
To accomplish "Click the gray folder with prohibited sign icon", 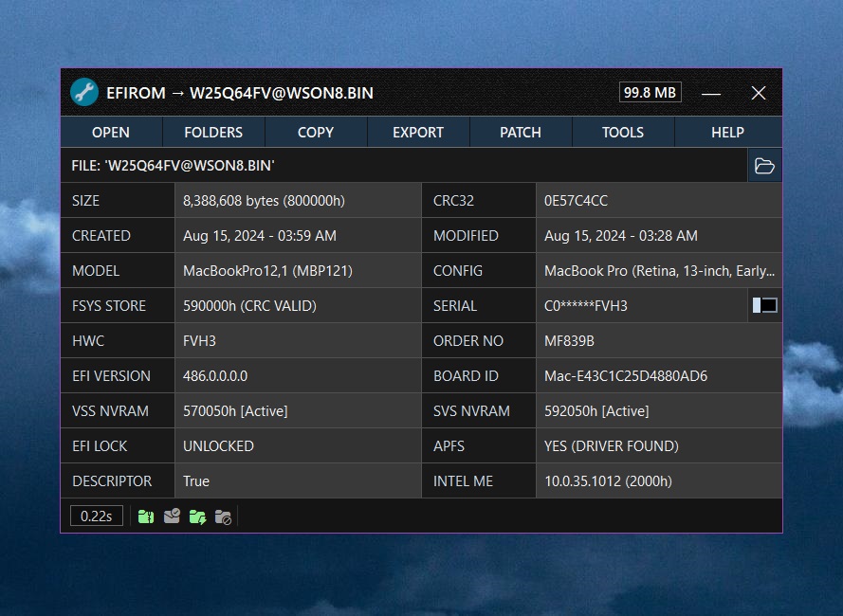I will pos(223,516).
